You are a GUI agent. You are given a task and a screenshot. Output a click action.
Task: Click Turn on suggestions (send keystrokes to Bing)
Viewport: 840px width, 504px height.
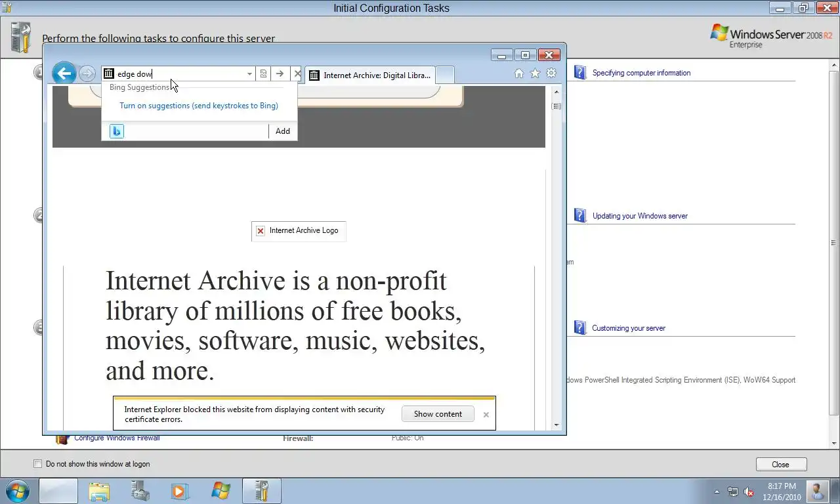point(199,106)
